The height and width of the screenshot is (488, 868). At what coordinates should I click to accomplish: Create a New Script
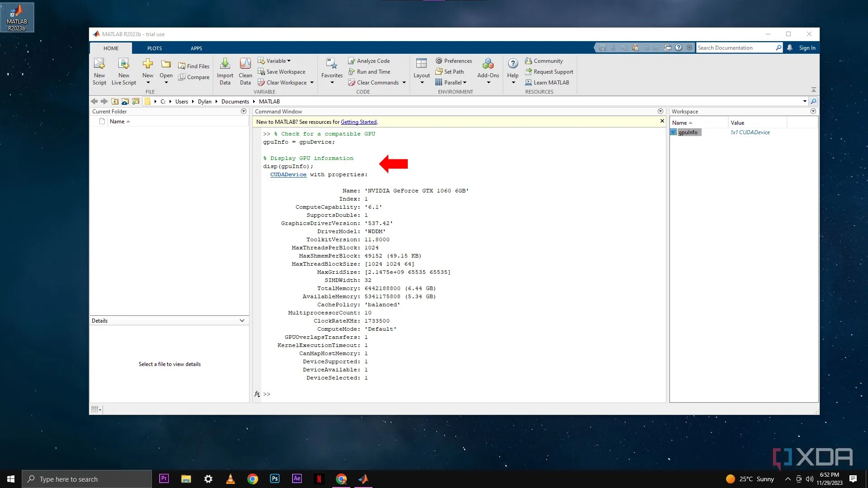pyautogui.click(x=99, y=71)
